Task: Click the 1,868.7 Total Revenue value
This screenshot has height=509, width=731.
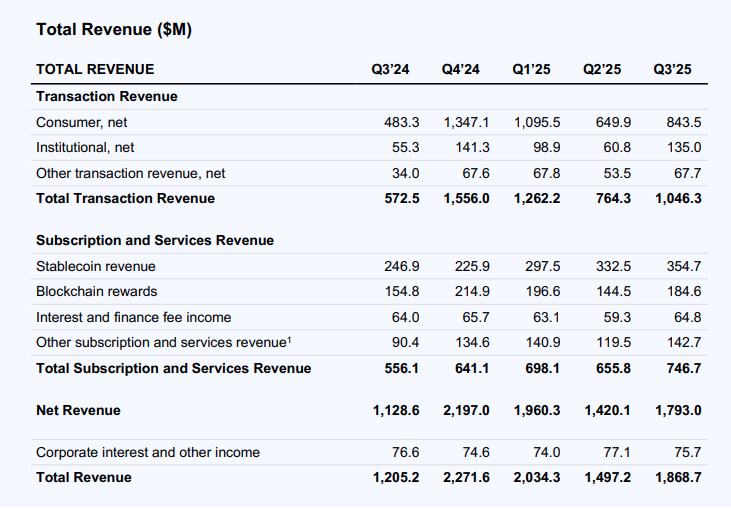Action: (677, 477)
